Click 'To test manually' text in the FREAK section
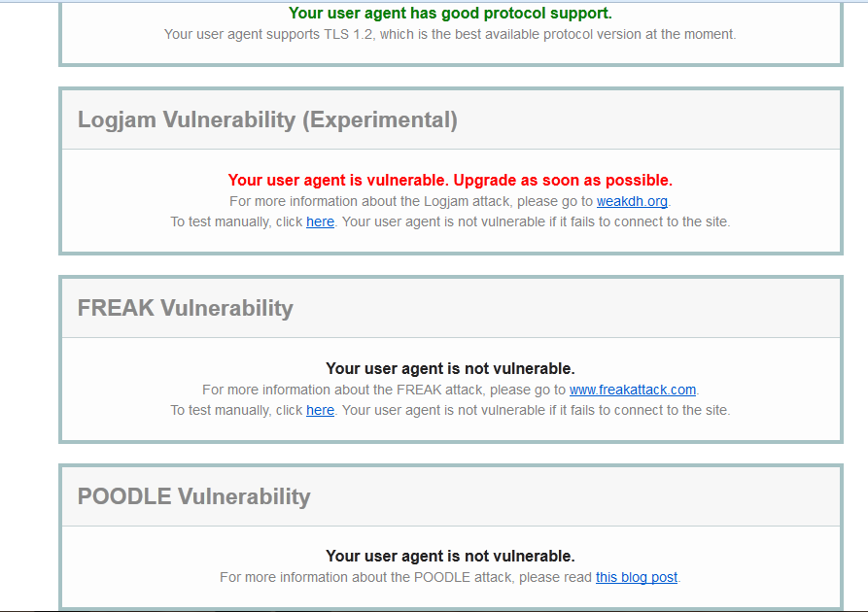Viewport: 868px width, 612px height. tap(235, 410)
